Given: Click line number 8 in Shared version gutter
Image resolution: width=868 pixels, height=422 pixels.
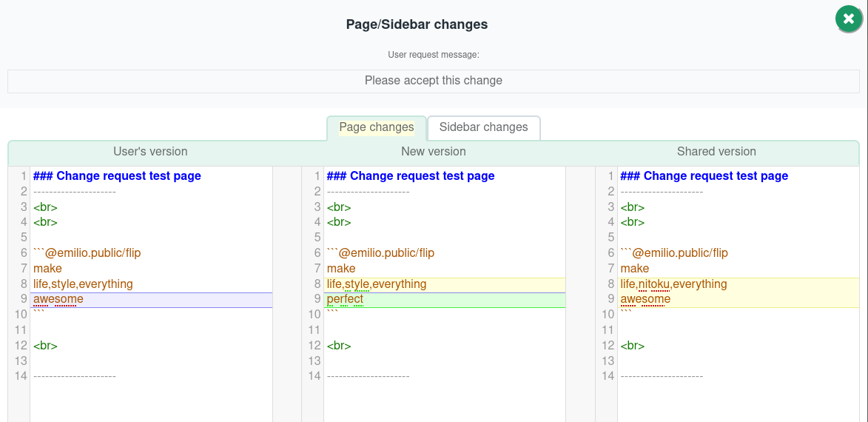Looking at the screenshot, I should (611, 284).
